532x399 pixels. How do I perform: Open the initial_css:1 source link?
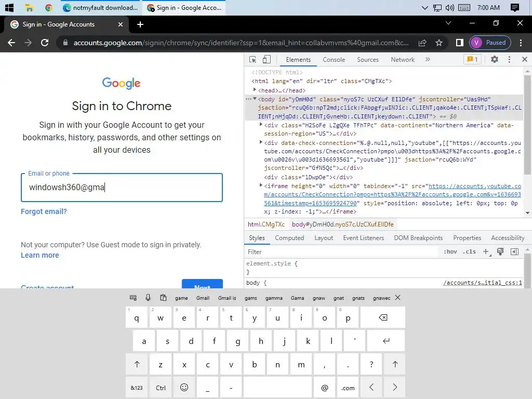coord(483,283)
